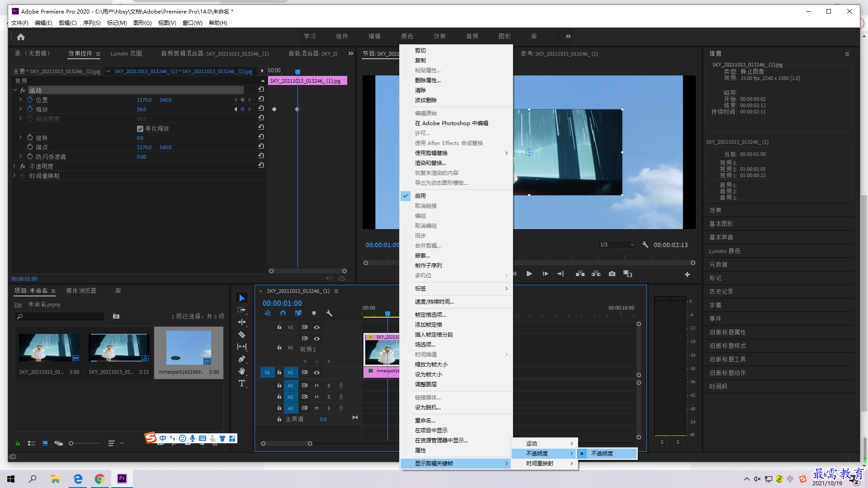Open the History panel
The image size is (868, 488).
[721, 291]
